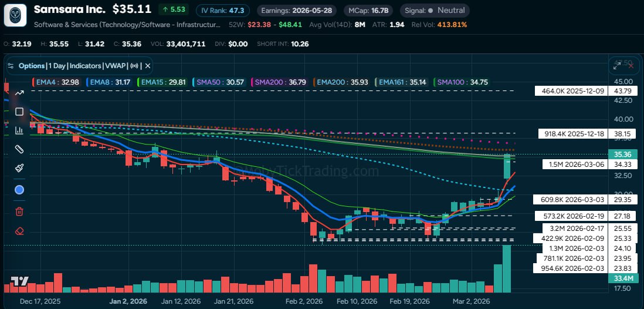
Task: Select the eraser tool
Action: point(19,231)
